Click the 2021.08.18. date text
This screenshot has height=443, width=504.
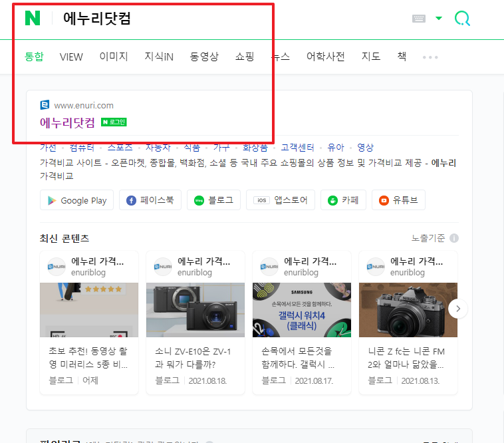click(x=207, y=381)
